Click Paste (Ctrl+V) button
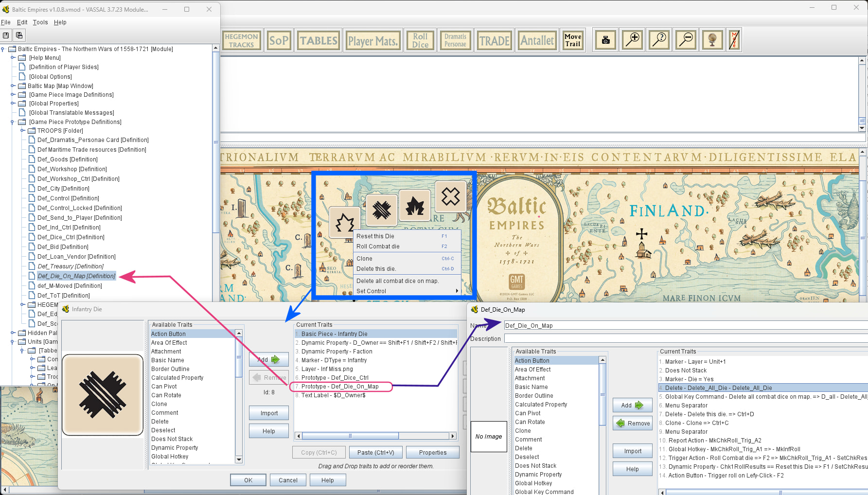This screenshot has height=495, width=868. pos(375,452)
